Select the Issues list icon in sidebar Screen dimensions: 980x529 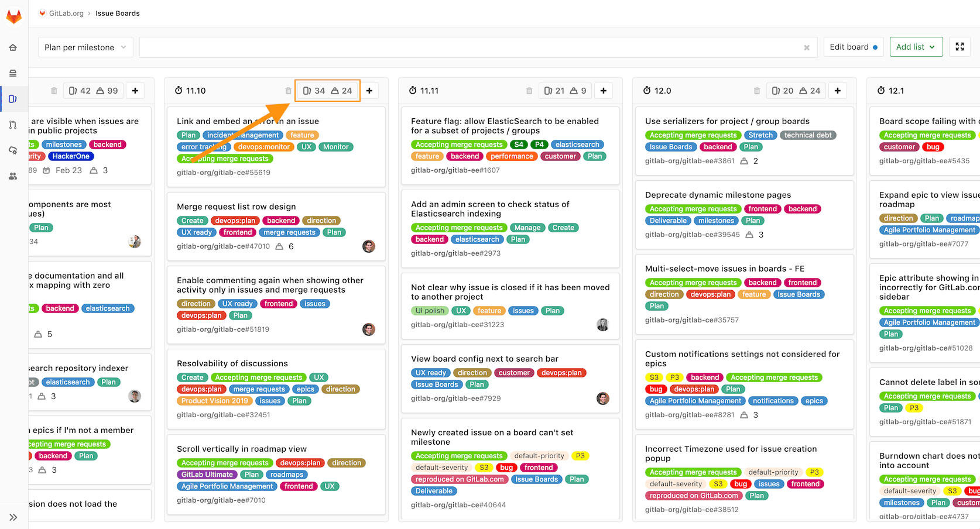12,73
